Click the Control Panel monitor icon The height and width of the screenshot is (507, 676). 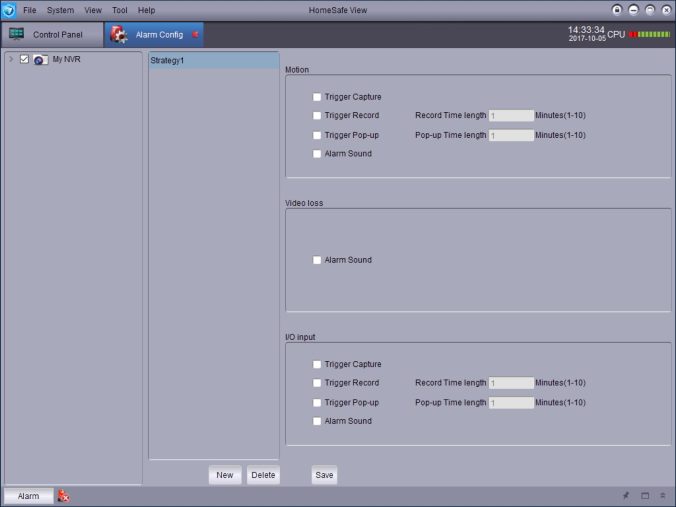coord(16,34)
